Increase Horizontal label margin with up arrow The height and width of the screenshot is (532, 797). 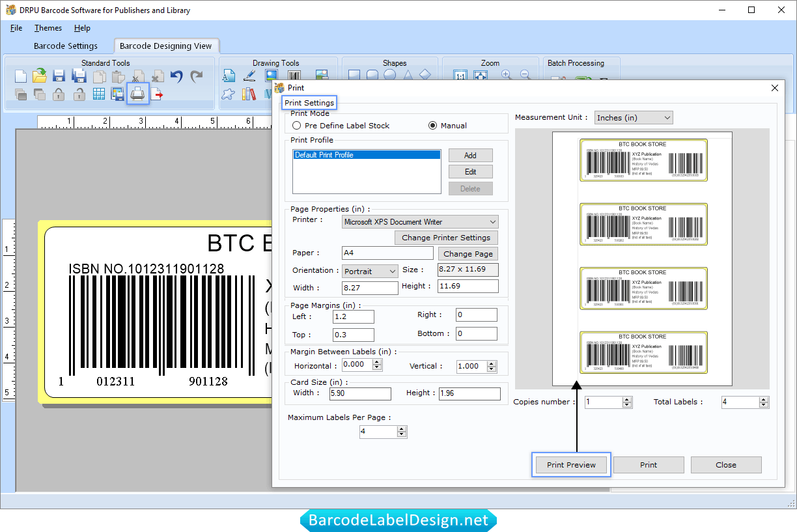click(378, 363)
